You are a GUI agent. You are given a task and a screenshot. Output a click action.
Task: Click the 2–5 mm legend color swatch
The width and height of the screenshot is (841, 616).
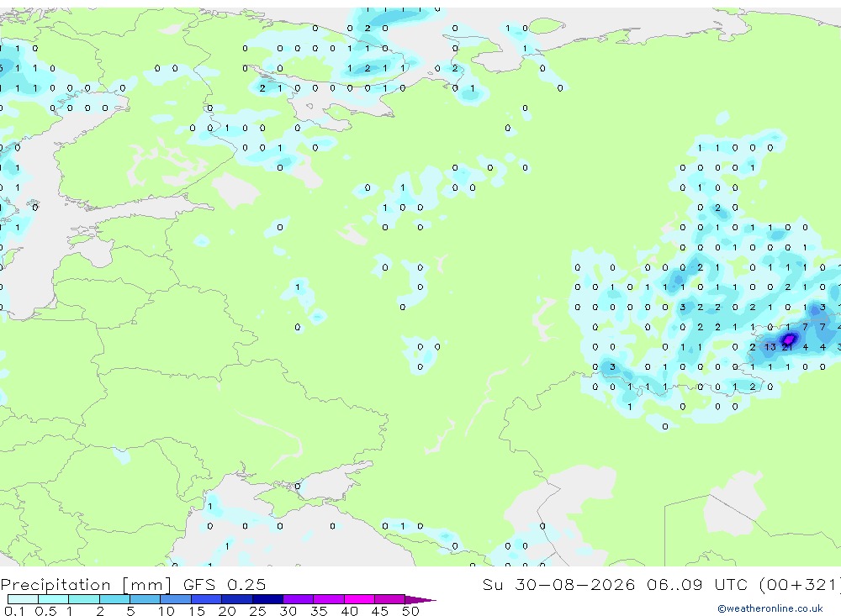114,599
